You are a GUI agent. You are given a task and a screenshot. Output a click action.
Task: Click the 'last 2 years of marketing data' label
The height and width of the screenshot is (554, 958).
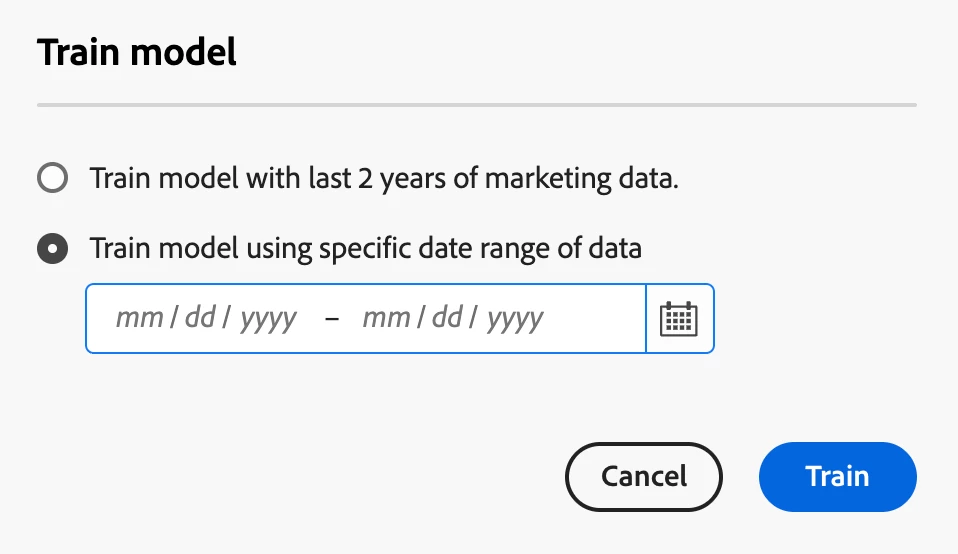(384, 179)
